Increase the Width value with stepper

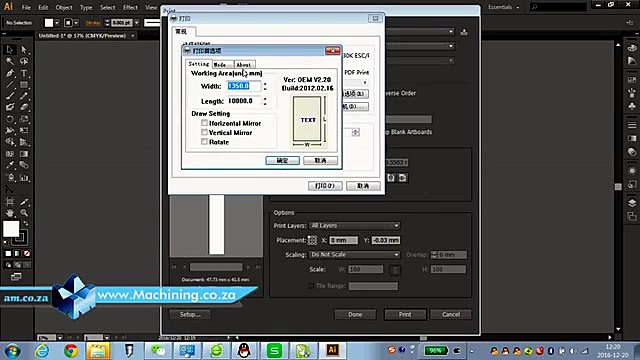pos(265,84)
